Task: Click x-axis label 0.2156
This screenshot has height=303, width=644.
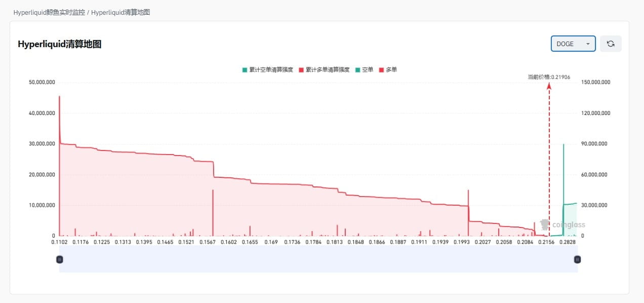Action: [546, 243]
